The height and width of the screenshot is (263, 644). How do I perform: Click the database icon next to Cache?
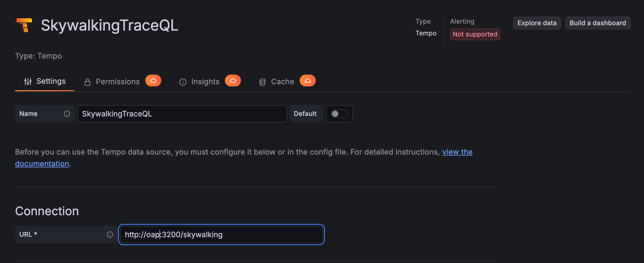pos(262,82)
